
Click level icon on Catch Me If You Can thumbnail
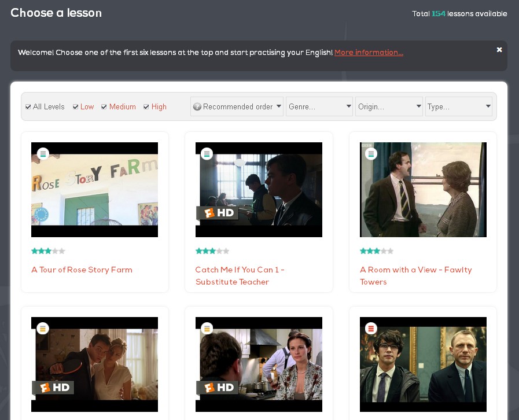[207, 154]
